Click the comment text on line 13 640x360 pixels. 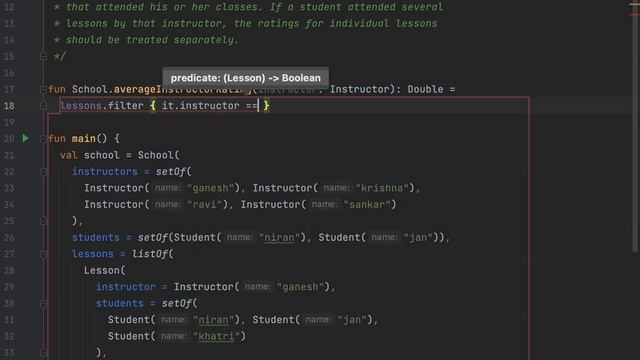click(x=246, y=24)
